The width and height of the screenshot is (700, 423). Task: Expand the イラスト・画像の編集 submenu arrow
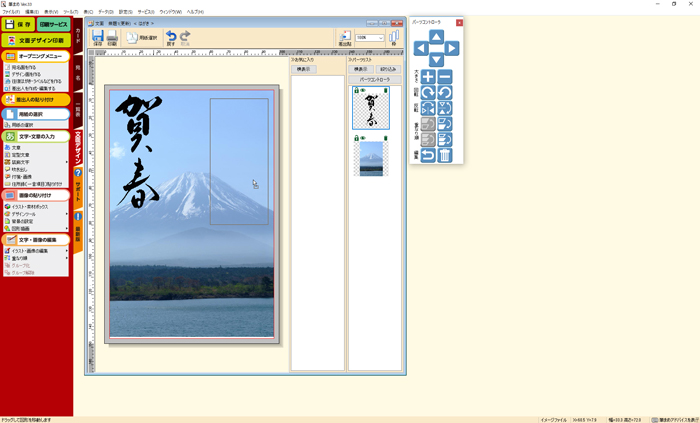pyautogui.click(x=67, y=251)
